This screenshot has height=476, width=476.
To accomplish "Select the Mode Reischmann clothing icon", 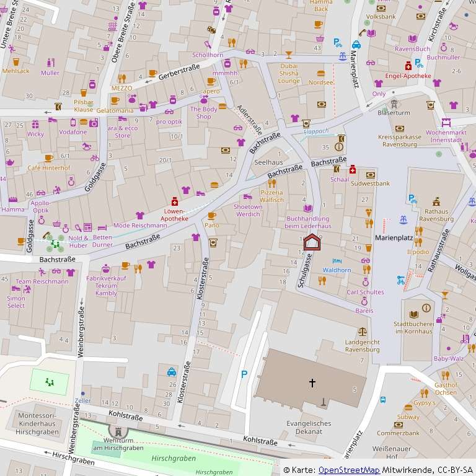I will (140, 216).
